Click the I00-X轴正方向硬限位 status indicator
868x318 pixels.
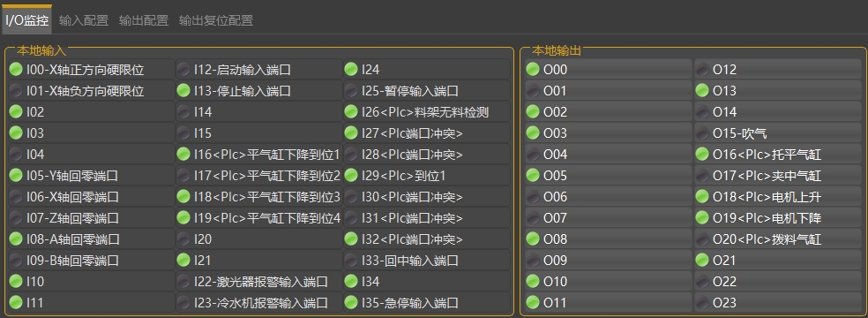click(16, 69)
